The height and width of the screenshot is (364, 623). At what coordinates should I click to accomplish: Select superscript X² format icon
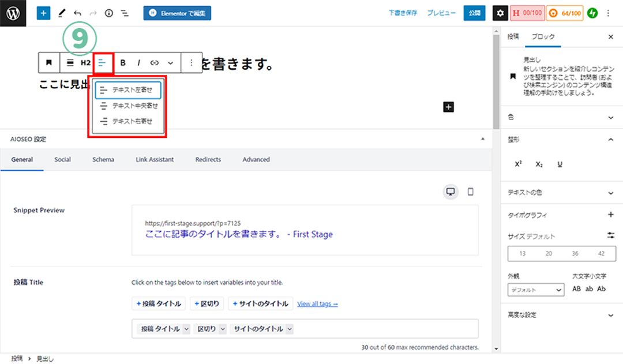click(x=518, y=164)
